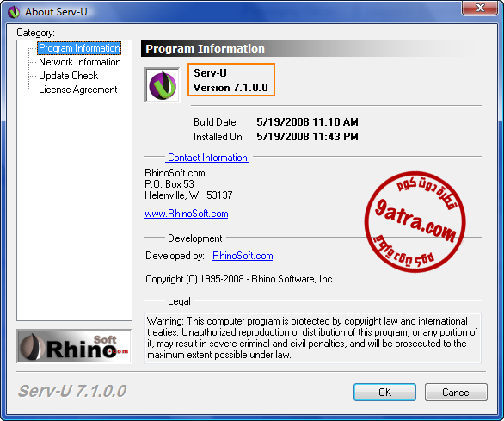Viewport: 504px width, 421px height.
Task: Select Program Information in the category tree
Action: [x=79, y=48]
